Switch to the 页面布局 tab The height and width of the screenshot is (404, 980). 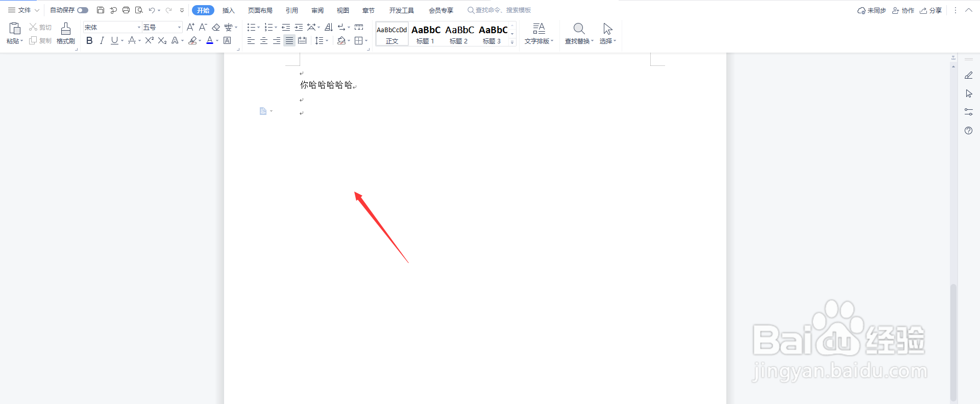click(260, 10)
